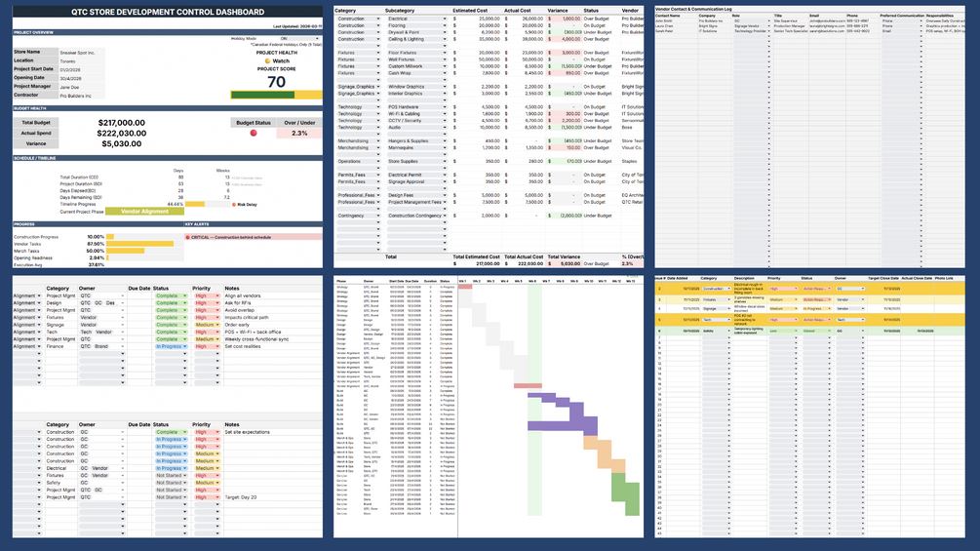Screen dimensions: 980x551
Task: Select the note POS + Wi-Fi + back office
Action: coord(254,332)
